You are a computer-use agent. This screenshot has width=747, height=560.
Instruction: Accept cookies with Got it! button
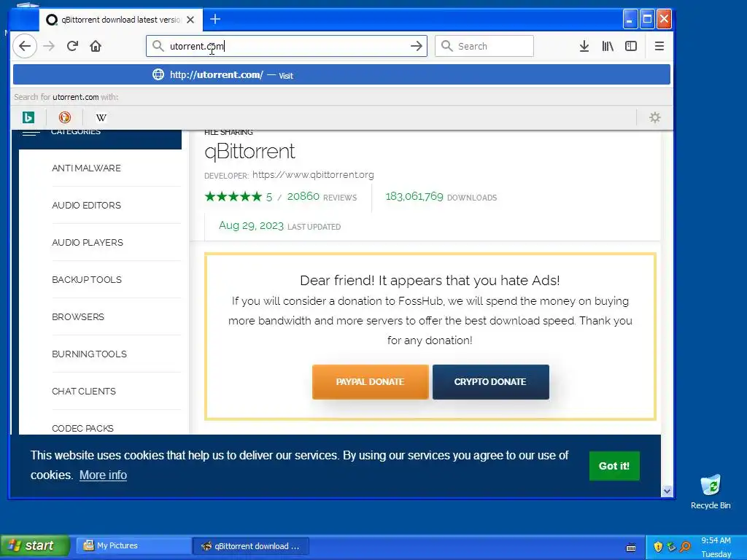[614, 466]
